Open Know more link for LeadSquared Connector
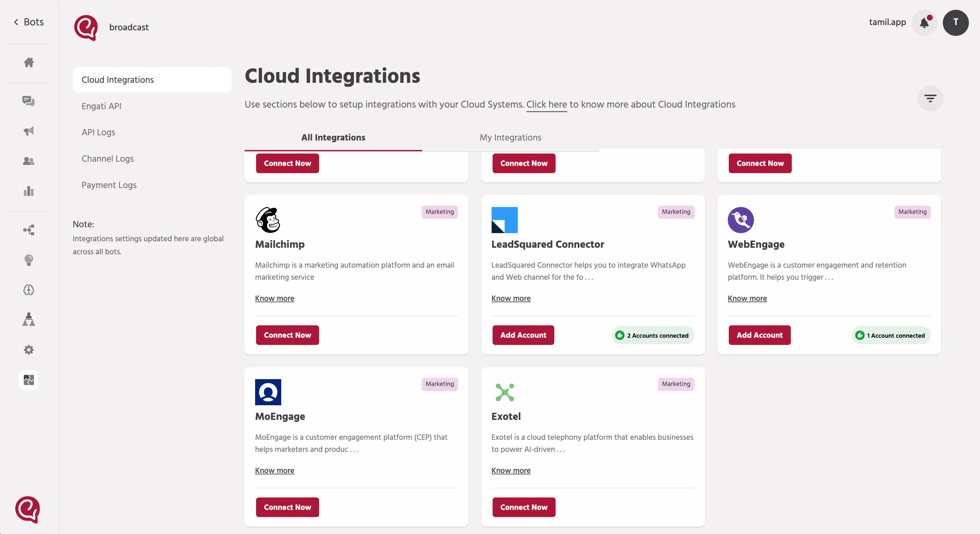The image size is (980, 534). 511,298
